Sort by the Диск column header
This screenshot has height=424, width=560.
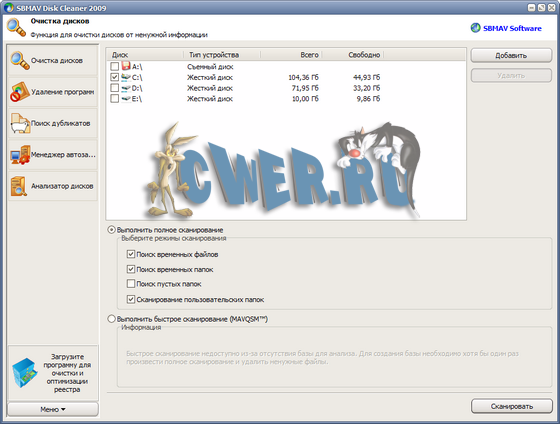pyautogui.click(x=145, y=55)
